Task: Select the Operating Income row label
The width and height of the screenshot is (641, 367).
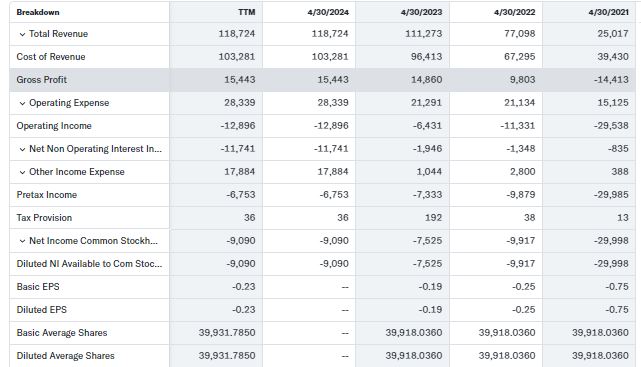Action: tap(54, 126)
